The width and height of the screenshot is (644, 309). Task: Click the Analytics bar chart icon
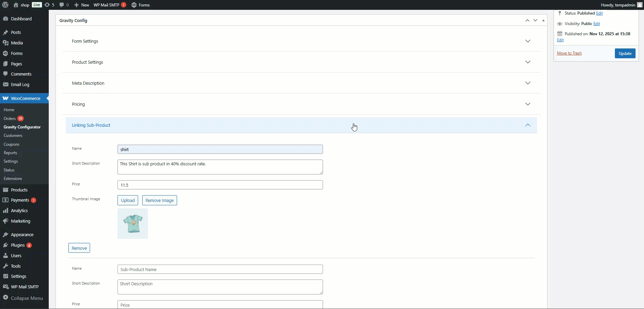[5, 211]
